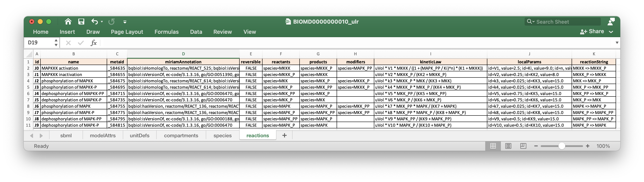Viewport: 644px width, 182px height.
Task: Click the insert function fx icon
Action: pyautogui.click(x=94, y=43)
